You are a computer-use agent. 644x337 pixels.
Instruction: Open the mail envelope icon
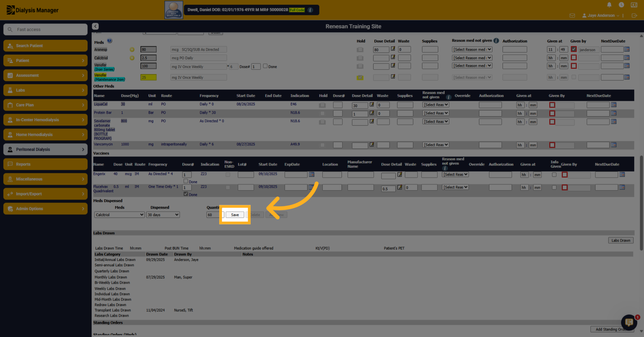click(572, 16)
